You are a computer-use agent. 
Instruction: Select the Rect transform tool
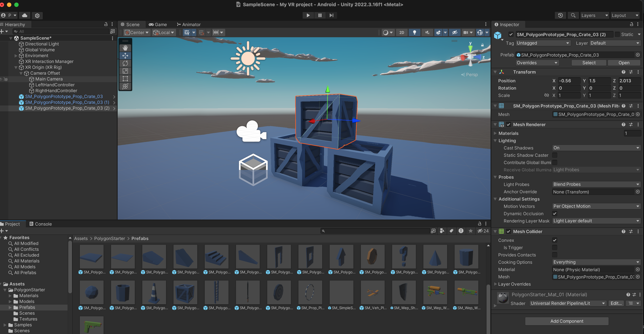pos(125,79)
